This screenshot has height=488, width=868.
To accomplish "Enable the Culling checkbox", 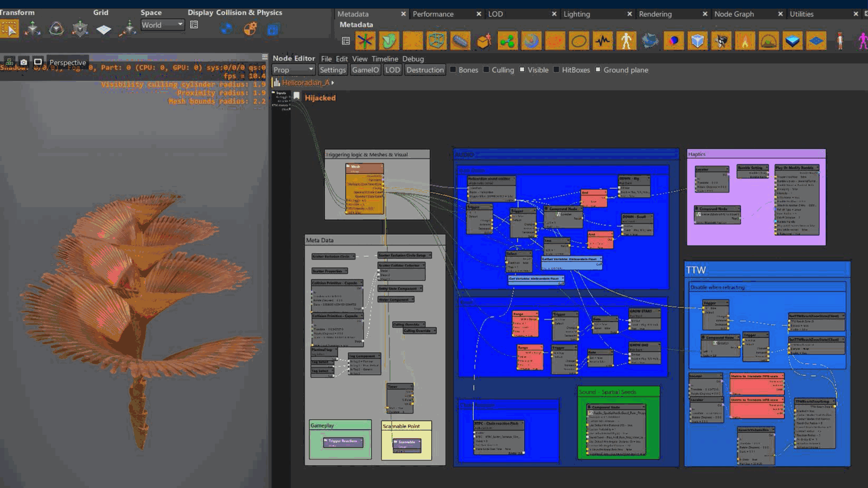I will click(x=486, y=69).
